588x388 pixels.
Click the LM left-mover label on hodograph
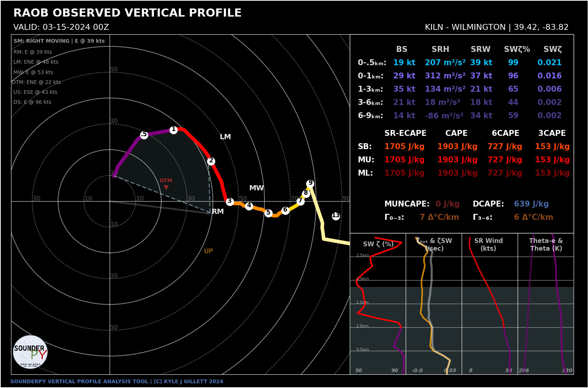click(x=225, y=137)
